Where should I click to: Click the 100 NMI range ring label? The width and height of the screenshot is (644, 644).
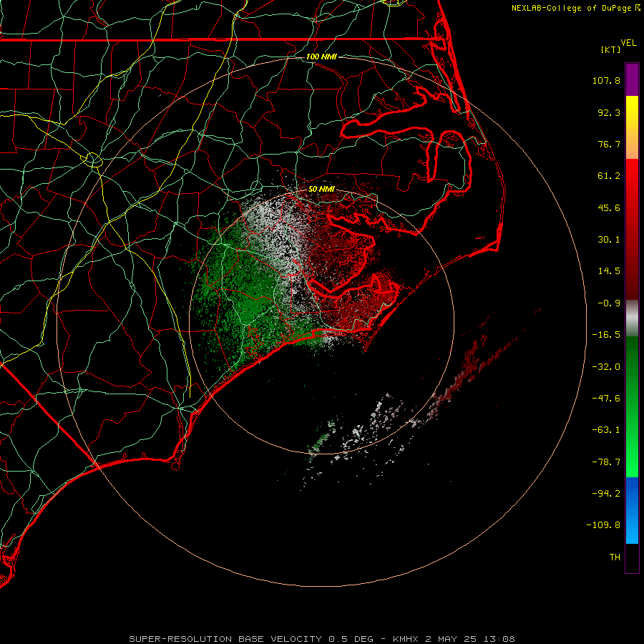tap(321, 57)
